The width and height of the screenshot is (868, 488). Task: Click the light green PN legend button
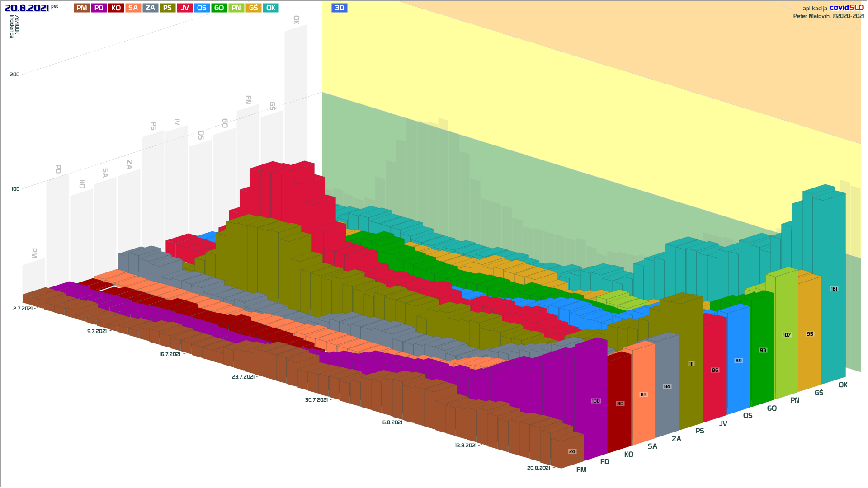236,8
